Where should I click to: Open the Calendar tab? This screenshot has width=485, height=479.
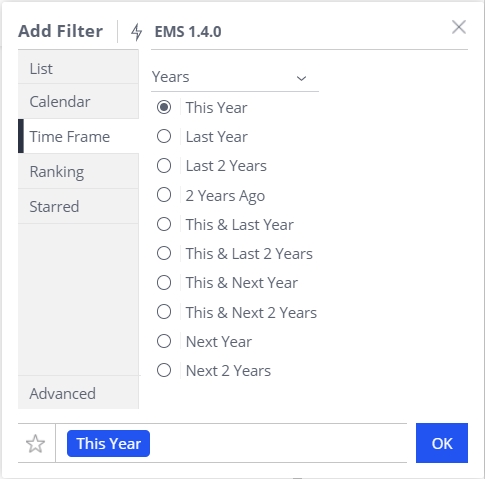[x=78, y=101]
